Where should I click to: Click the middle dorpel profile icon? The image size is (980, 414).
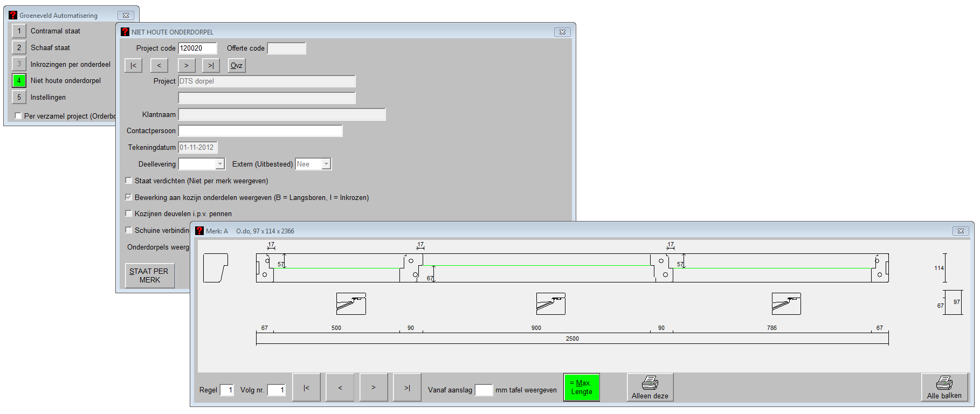(x=550, y=303)
